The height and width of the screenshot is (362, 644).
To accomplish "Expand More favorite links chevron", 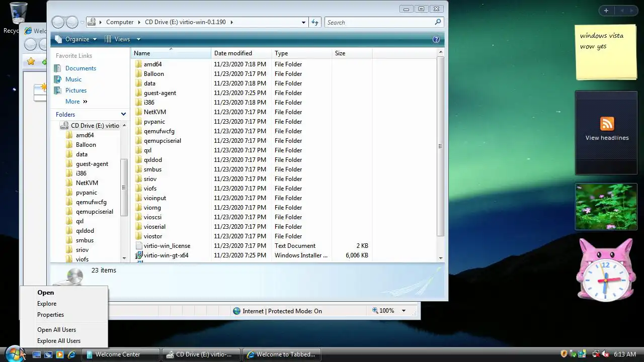I will tap(85, 102).
